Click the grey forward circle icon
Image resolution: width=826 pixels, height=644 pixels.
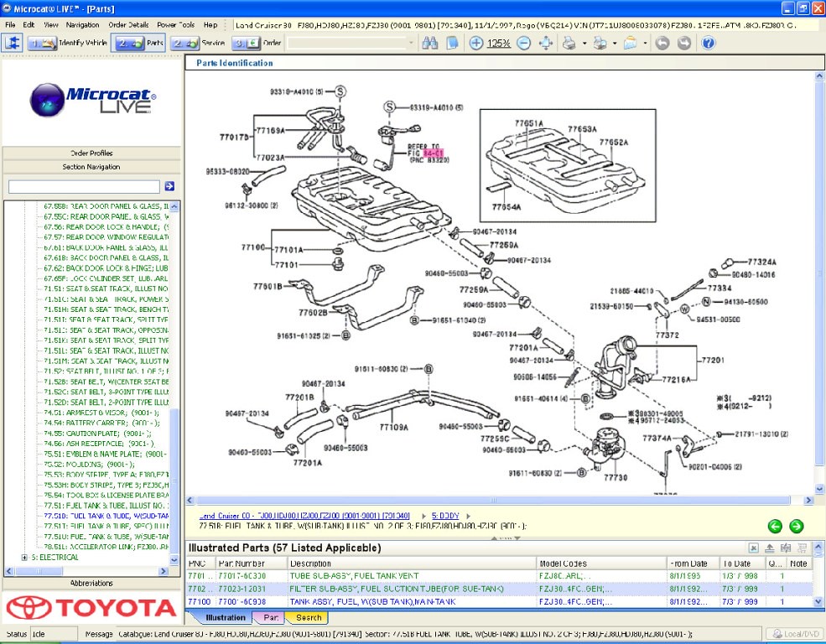(x=684, y=43)
